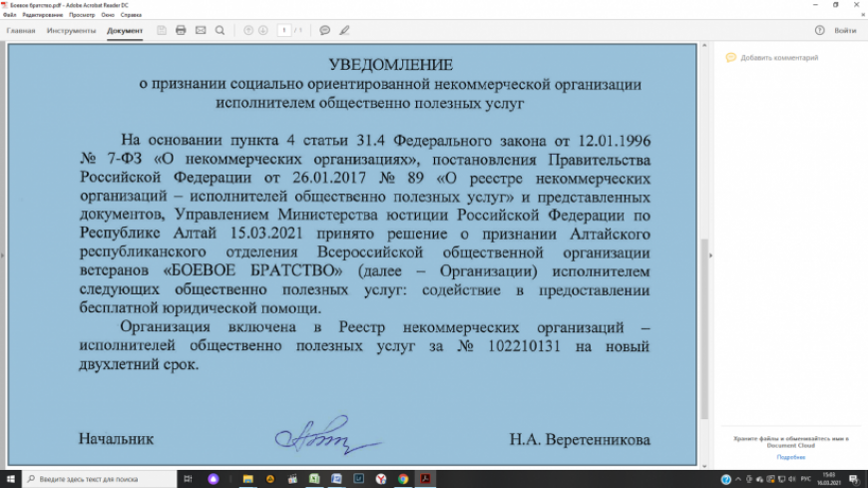
Task: Select the Документ tab
Action: point(125,31)
